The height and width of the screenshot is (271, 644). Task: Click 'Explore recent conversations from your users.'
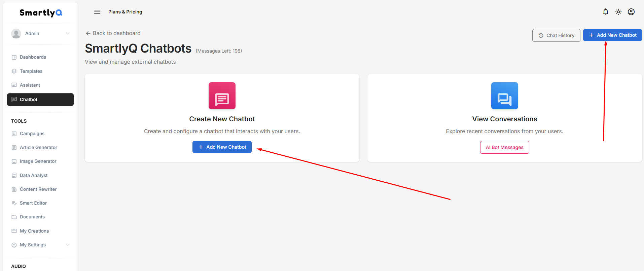pyautogui.click(x=505, y=131)
